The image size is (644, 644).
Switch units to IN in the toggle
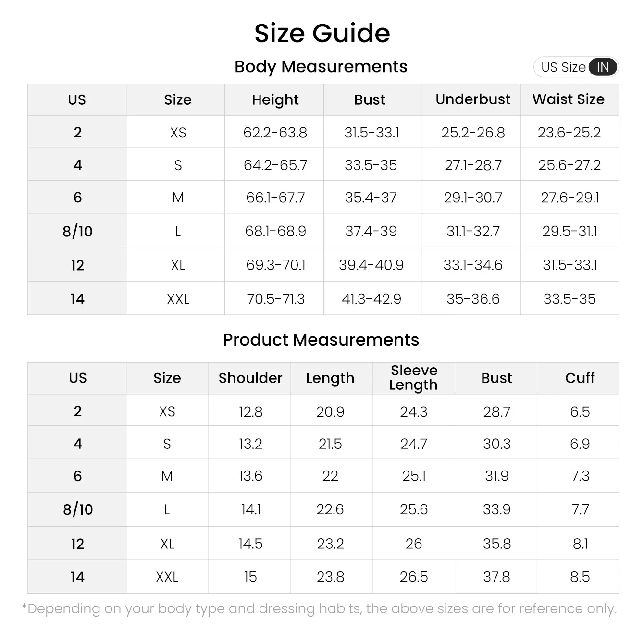point(603,67)
